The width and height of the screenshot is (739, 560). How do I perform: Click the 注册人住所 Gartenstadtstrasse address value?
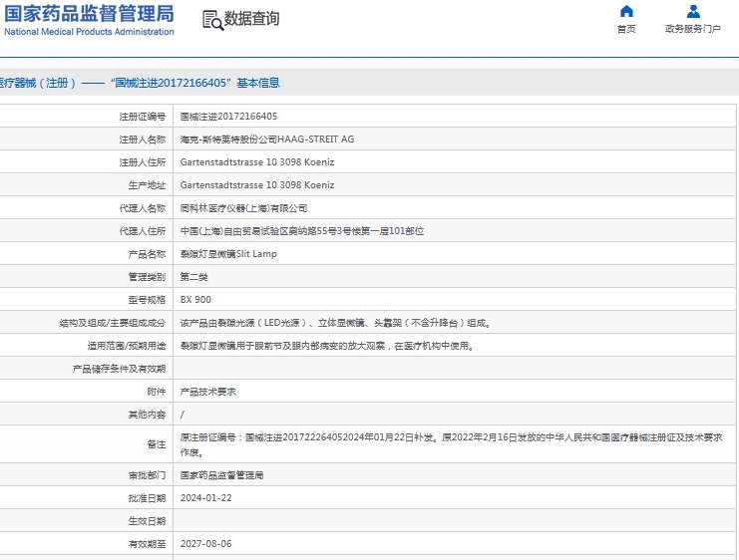257,162
